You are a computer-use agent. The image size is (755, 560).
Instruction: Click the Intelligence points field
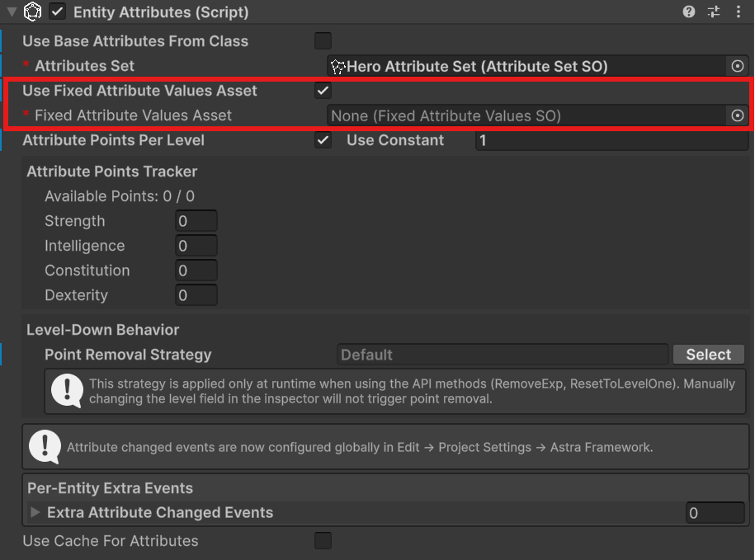pos(196,246)
